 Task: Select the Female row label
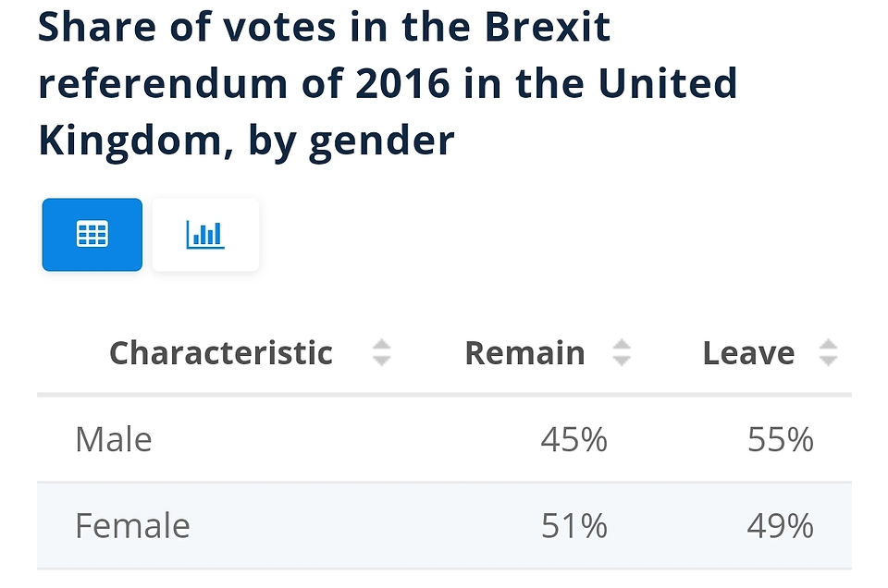[132, 526]
